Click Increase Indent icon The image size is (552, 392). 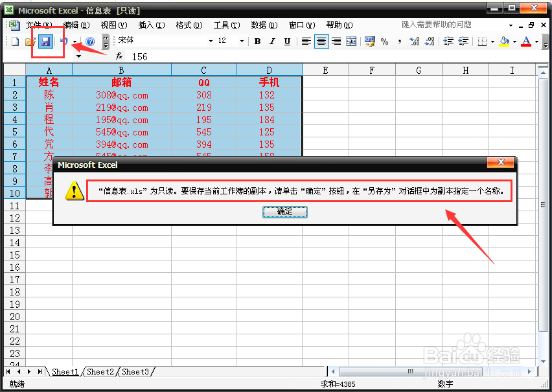463,41
